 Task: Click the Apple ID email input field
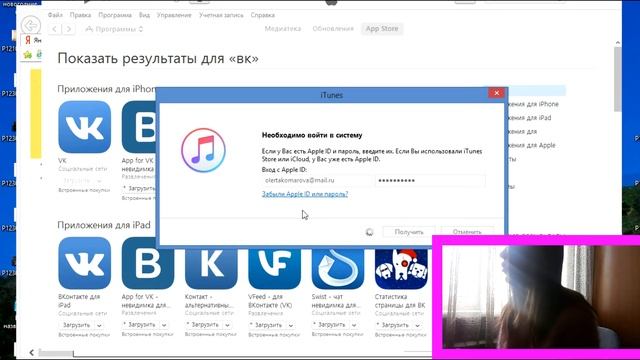point(318,180)
